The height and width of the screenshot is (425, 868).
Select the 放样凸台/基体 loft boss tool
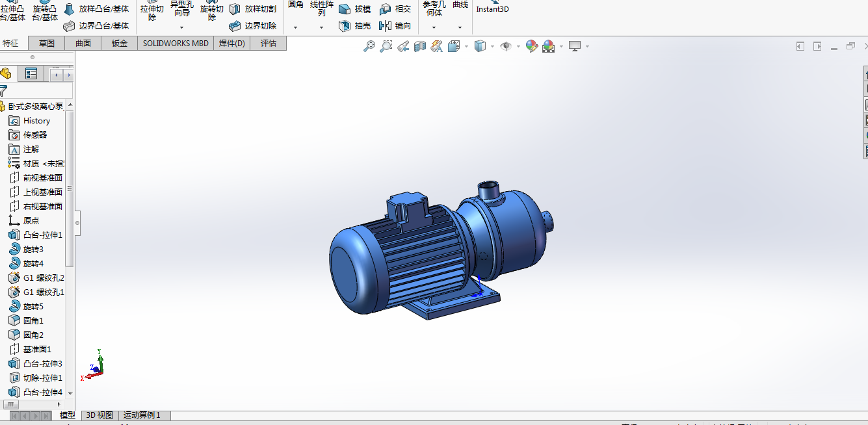click(x=96, y=9)
